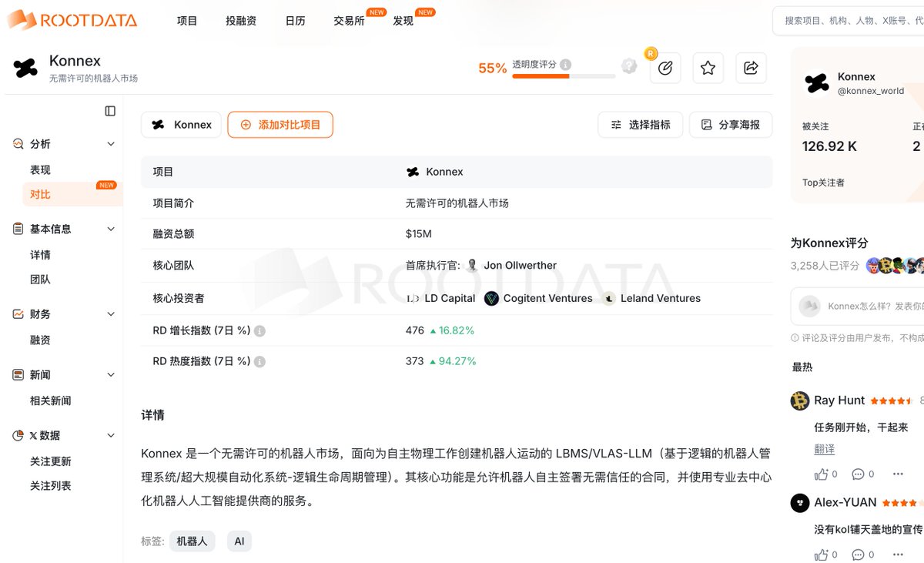Click the 选择指标 button
924x563 pixels.
click(640, 125)
